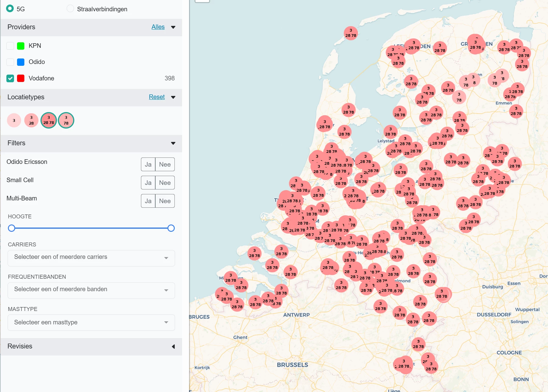Set Multi-Beam filter to Ja

click(148, 201)
